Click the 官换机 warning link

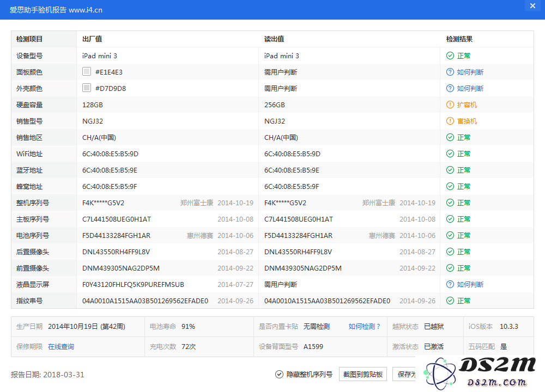(467, 121)
